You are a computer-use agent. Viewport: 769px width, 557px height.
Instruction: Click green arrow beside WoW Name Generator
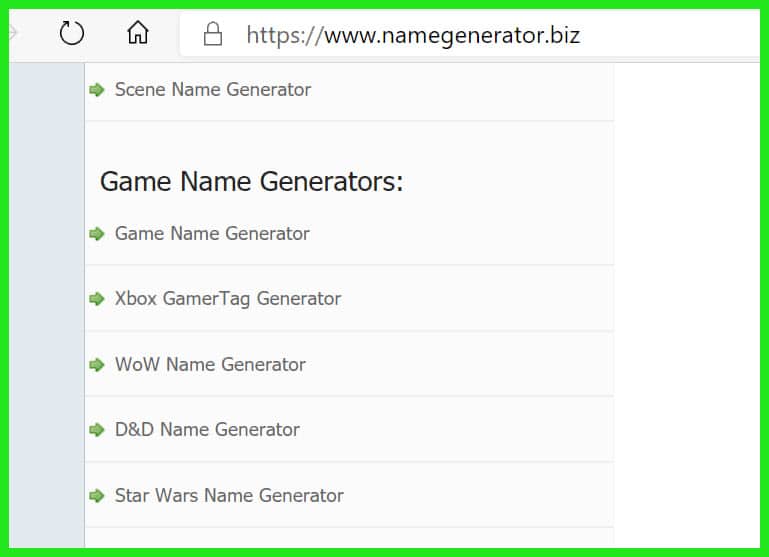click(97, 365)
